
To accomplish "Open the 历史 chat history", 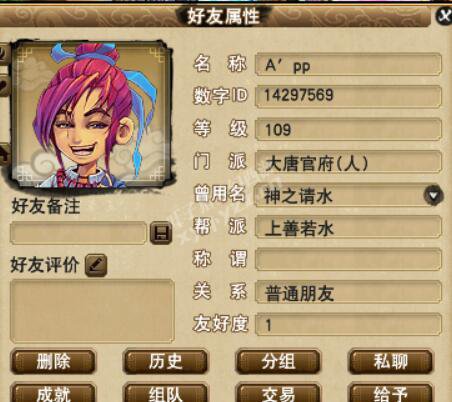I will (166, 361).
